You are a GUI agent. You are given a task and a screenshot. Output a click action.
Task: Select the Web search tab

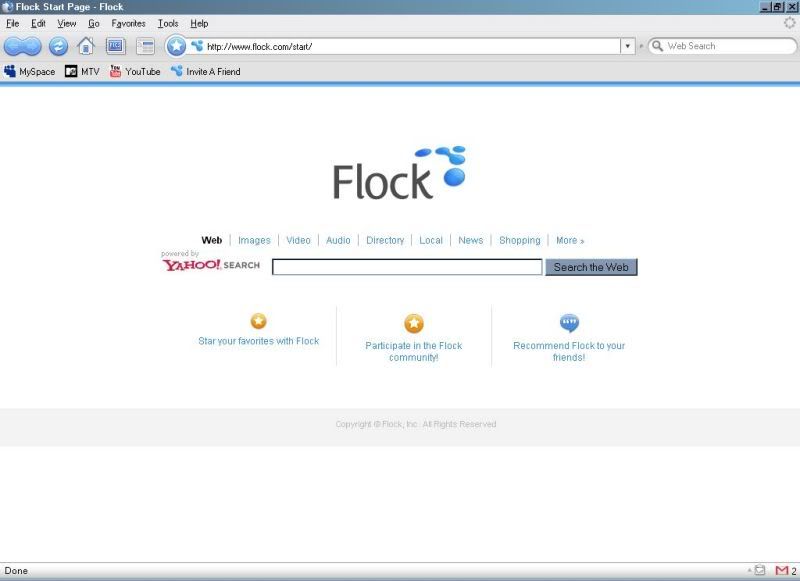(x=212, y=240)
